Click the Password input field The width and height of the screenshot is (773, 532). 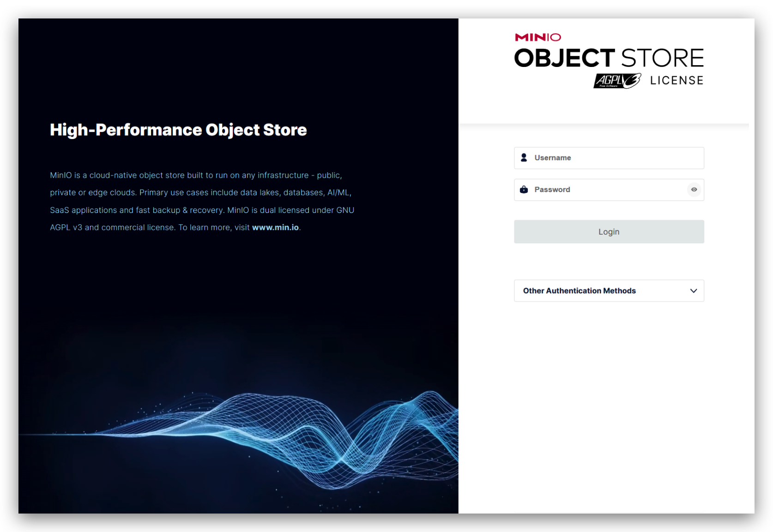pos(609,190)
